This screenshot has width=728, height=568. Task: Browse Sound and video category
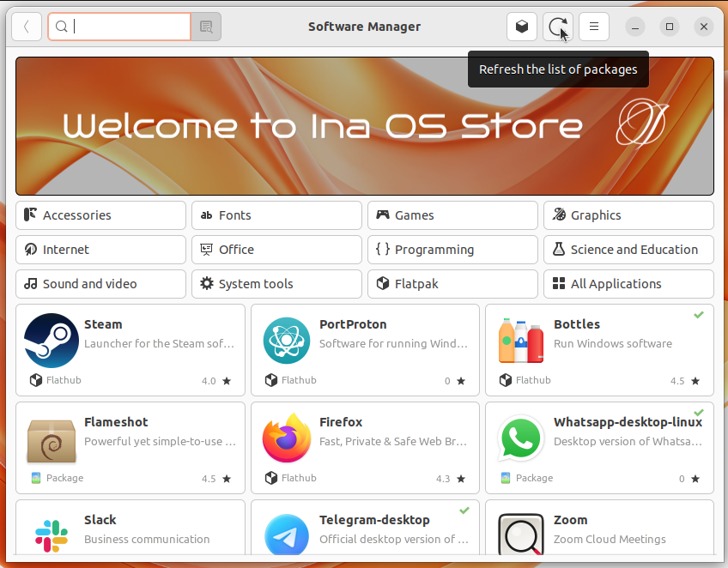[x=100, y=284]
